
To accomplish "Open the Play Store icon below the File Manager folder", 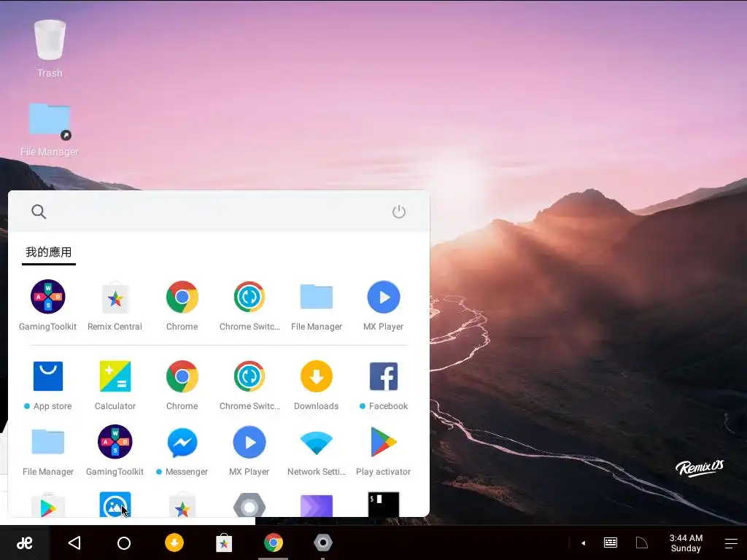I will pyautogui.click(x=47, y=505).
